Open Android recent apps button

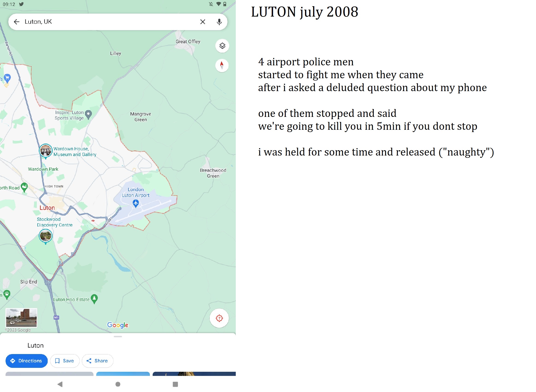click(175, 384)
